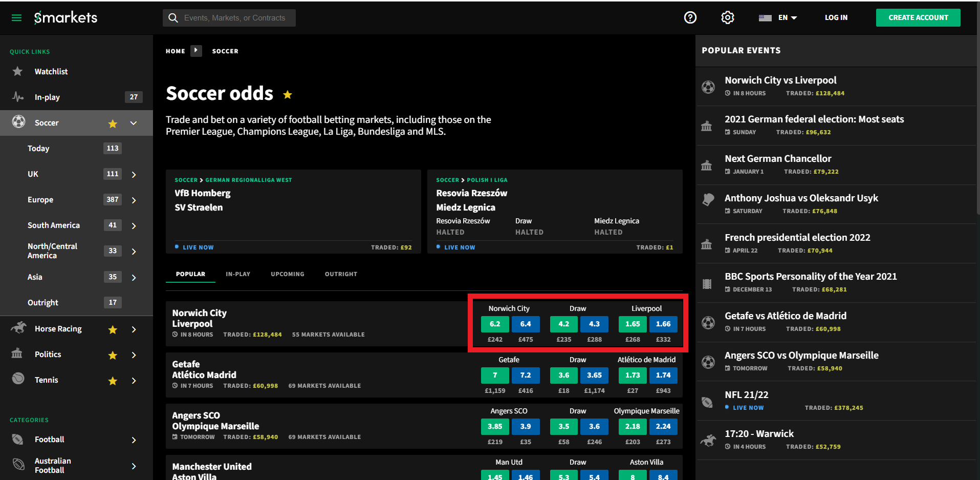Toggle the Horse Racing favorite star
Viewport: 980px width, 480px height.
[x=113, y=329]
